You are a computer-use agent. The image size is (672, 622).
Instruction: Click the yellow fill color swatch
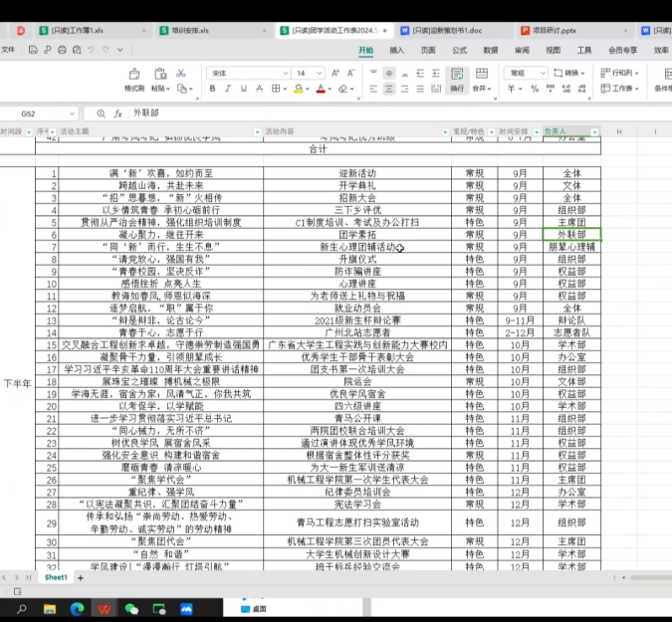click(x=297, y=89)
